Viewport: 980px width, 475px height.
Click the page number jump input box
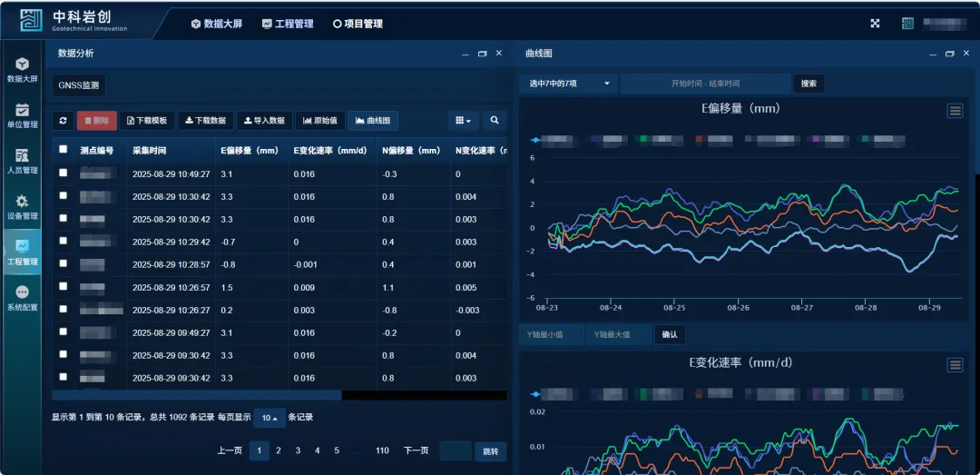[456, 451]
